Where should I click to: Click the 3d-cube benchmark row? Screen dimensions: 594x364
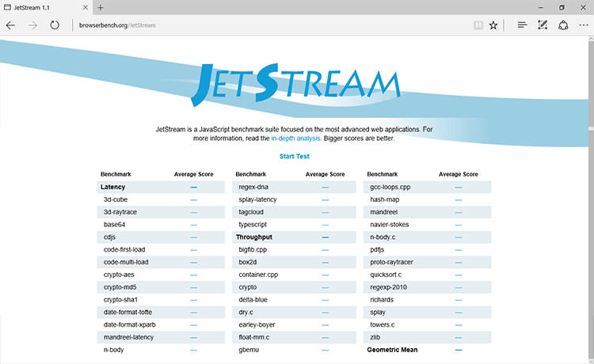pos(161,199)
